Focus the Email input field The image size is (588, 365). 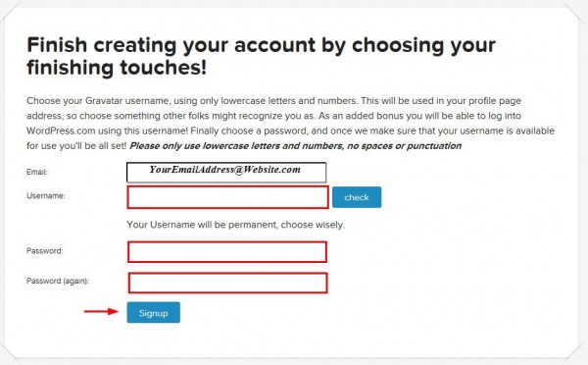[226, 173]
